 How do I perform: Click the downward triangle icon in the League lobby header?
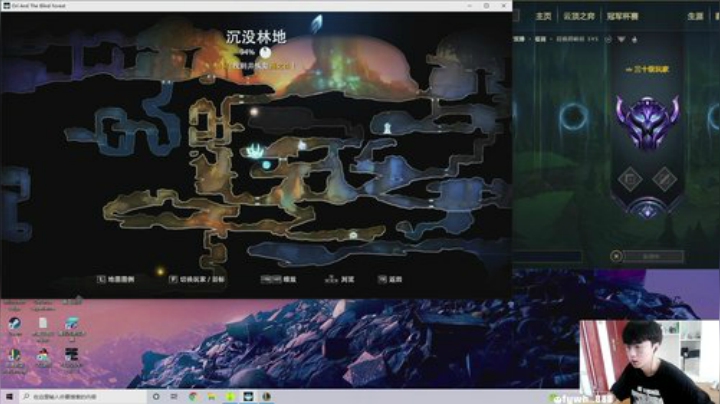coord(621,39)
